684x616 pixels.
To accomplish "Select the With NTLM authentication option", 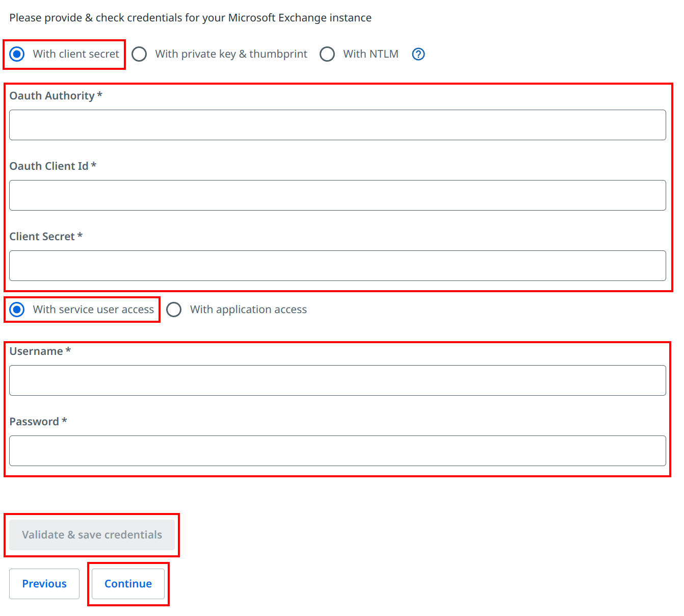I will (327, 54).
